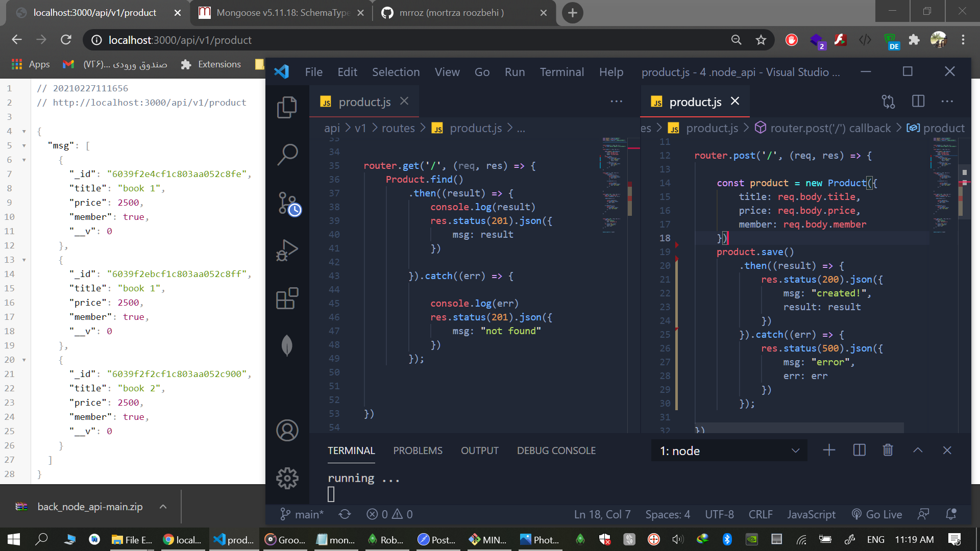This screenshot has width=980, height=551.
Task: Switch to the DEBUG CONSOLE tab
Action: (556, 450)
